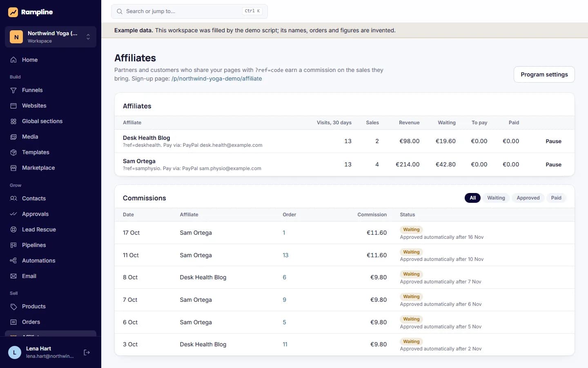Open Program settings
The height and width of the screenshot is (368, 588).
pyautogui.click(x=544, y=74)
